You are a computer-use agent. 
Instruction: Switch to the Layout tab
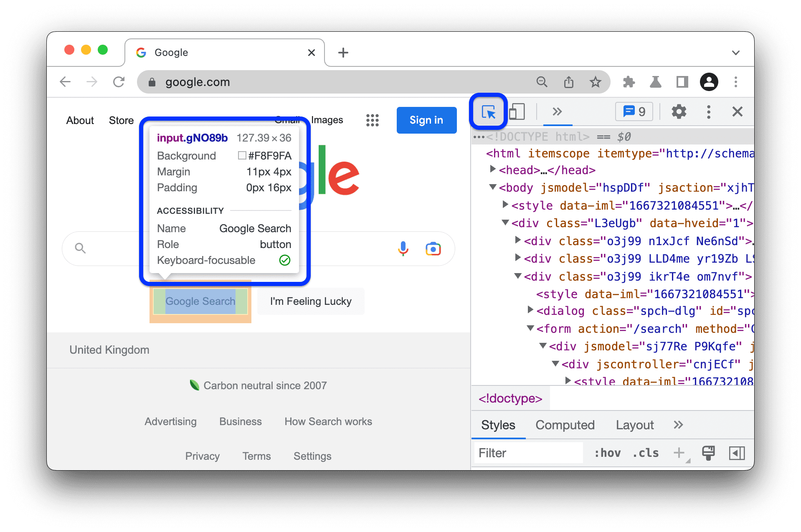(x=634, y=425)
